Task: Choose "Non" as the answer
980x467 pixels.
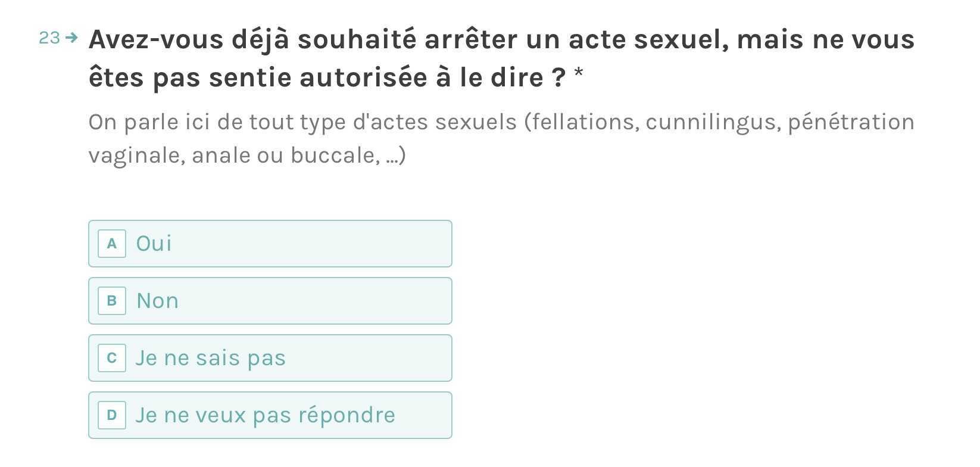Action: (270, 301)
